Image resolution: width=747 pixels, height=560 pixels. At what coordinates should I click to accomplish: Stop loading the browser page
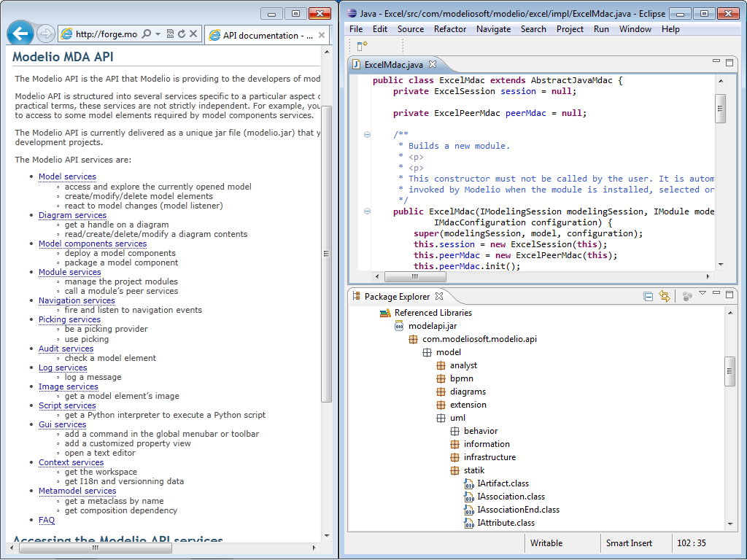pyautogui.click(x=193, y=34)
